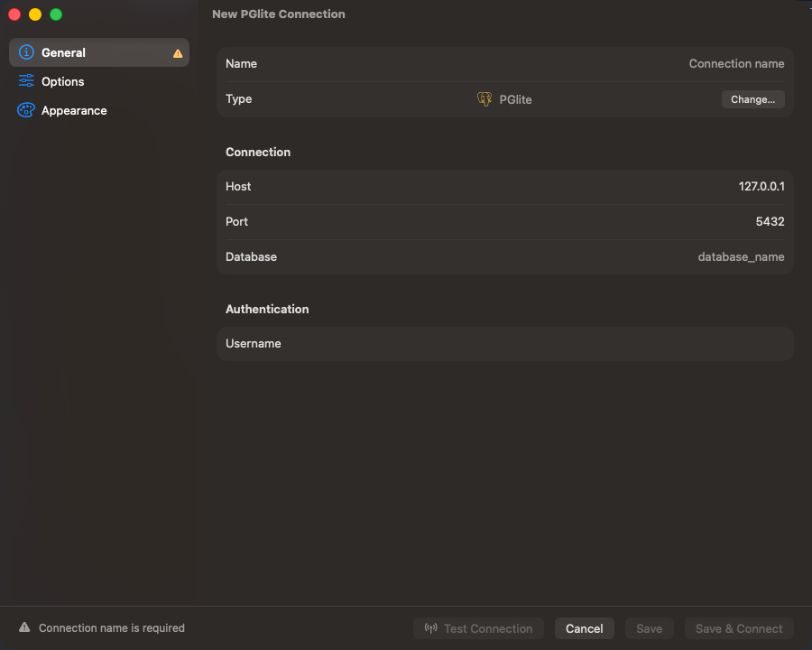Click the Appearance palette icon
This screenshot has width=812, height=650.
point(26,110)
